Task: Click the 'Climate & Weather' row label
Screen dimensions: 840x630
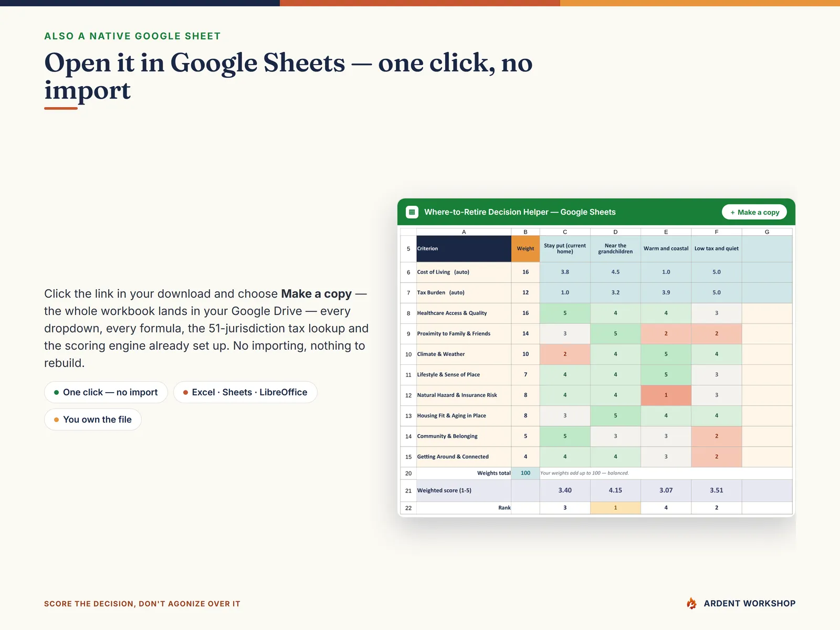Action: 464,354
